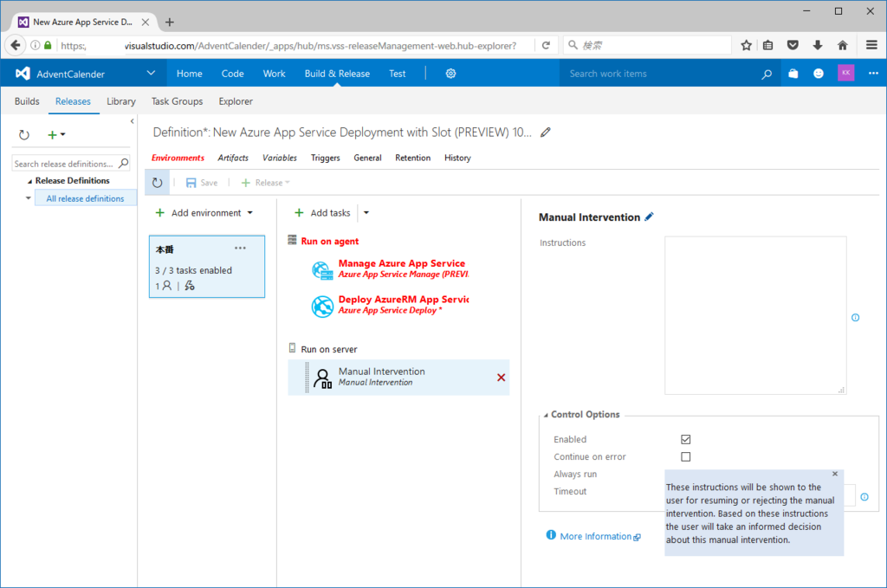Click the refresh button in definition toolbar

pyautogui.click(x=158, y=183)
